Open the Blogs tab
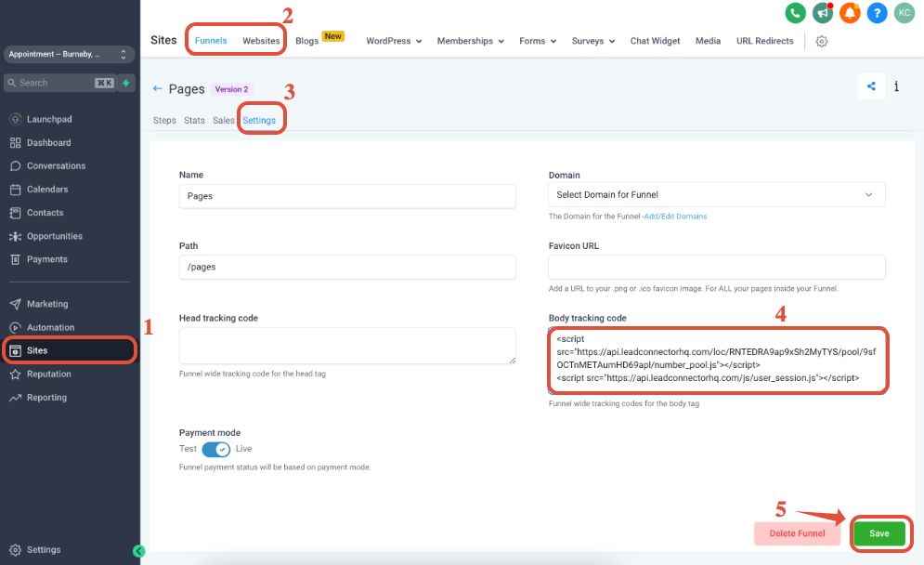 click(306, 41)
